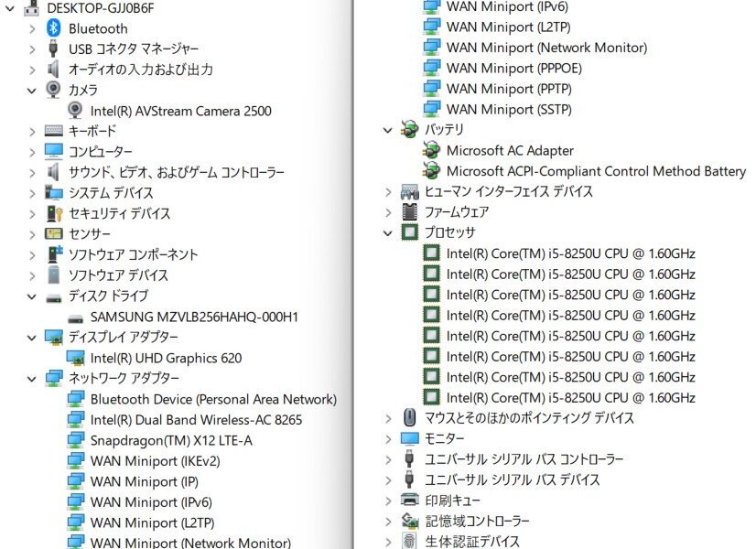
Task: Click the WAN Miniport (PPPOE) icon
Action: click(x=429, y=68)
